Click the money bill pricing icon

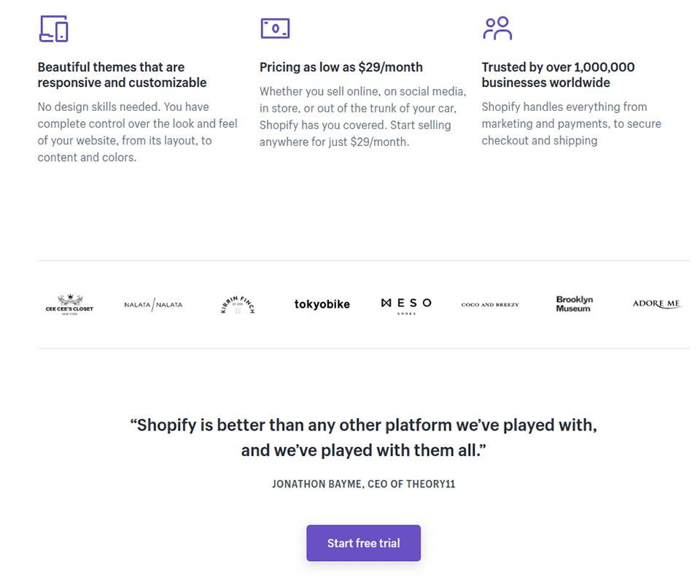point(275,28)
